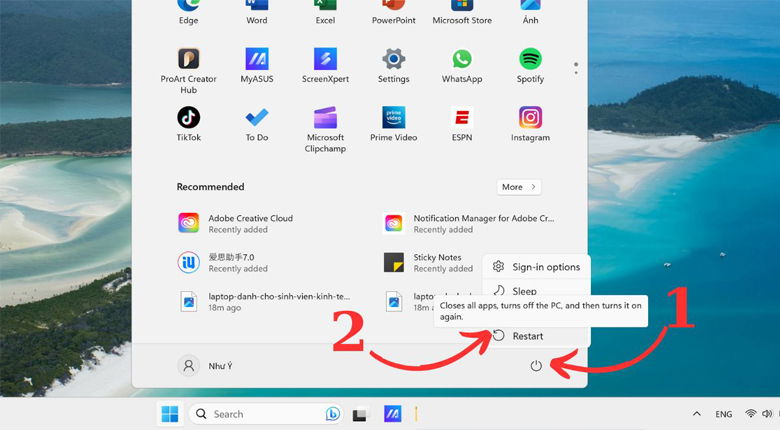The height and width of the screenshot is (430, 780).
Task: Launch Spotify from pinned apps
Action: (530, 60)
